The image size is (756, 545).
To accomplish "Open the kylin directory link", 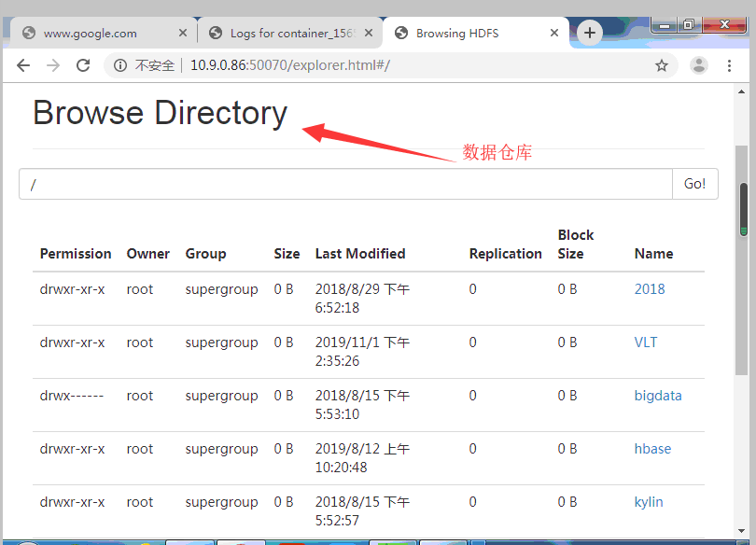I will tap(649, 502).
